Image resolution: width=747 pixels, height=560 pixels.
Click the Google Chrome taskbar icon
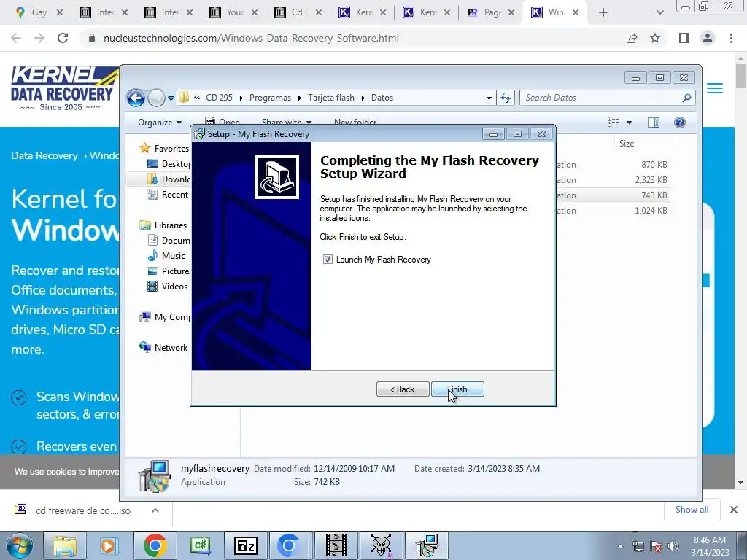coord(155,545)
